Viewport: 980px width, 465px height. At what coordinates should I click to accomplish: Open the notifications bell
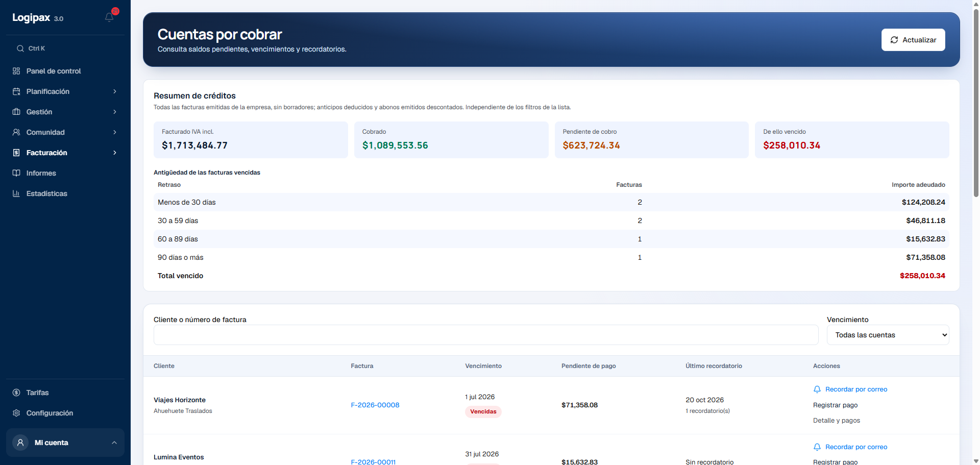pyautogui.click(x=109, y=17)
